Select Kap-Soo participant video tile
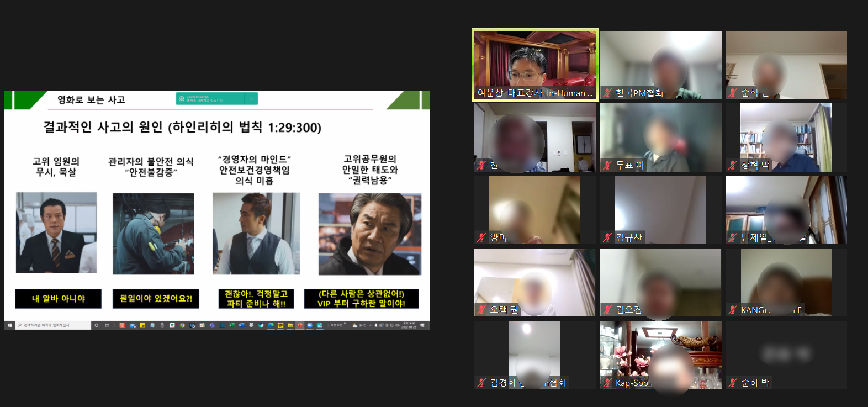The height and width of the screenshot is (407, 868). pos(661,355)
